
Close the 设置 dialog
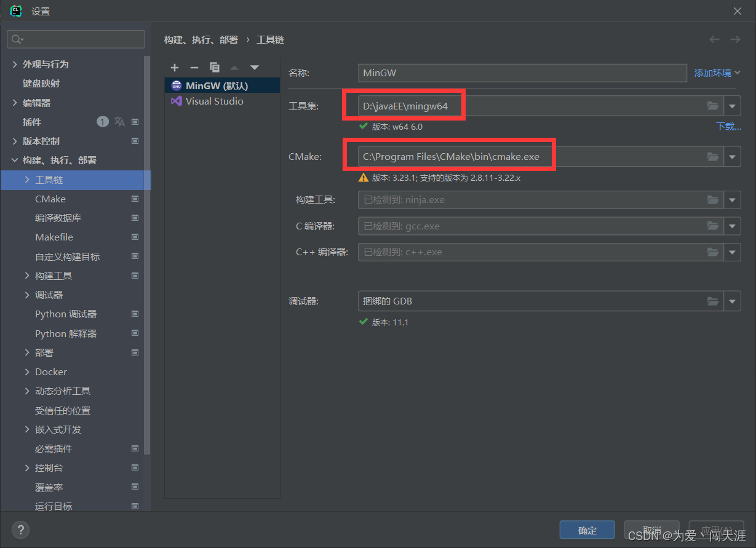point(738,11)
